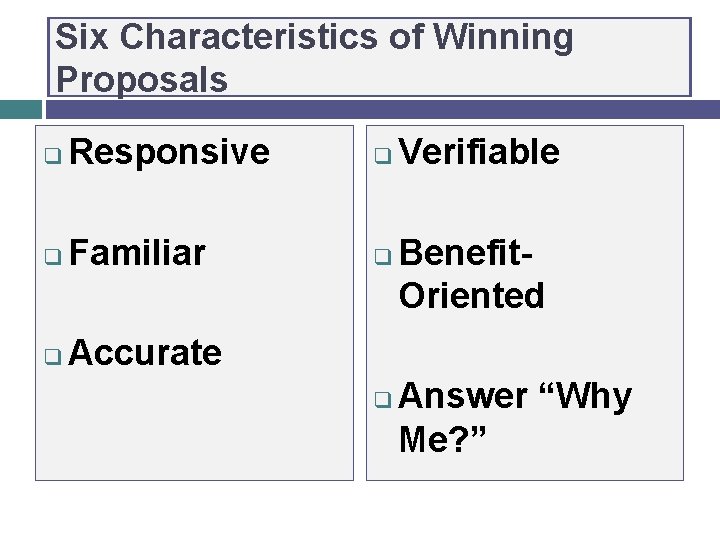This screenshot has width=720, height=540.
Task: Select the word Verifiable
Action: (479, 152)
